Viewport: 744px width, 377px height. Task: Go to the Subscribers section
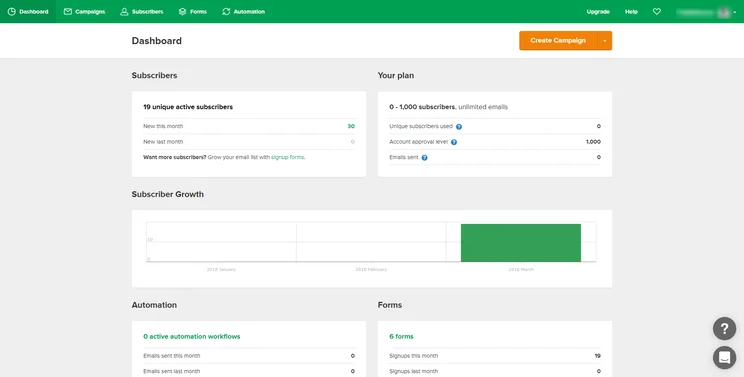(141, 11)
